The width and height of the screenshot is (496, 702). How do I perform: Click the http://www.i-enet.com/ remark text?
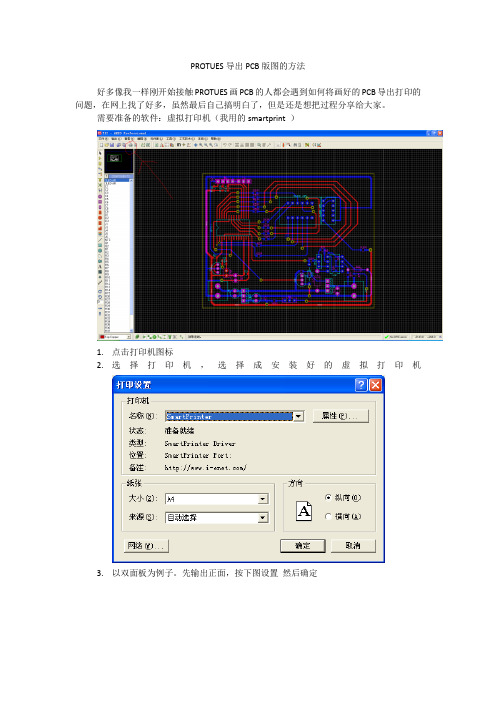coord(205,467)
